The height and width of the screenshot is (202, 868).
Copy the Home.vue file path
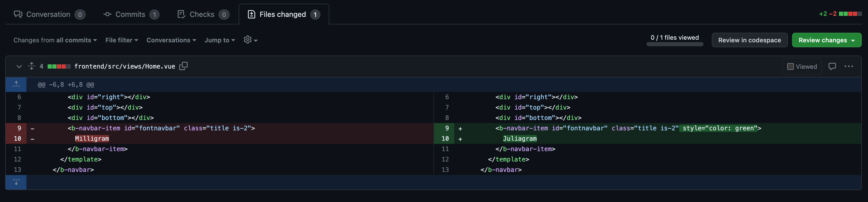point(183,66)
